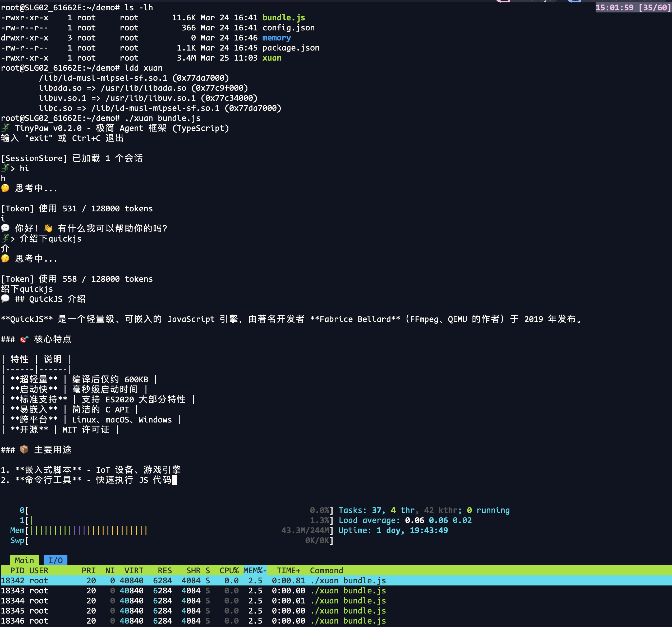Select process row with PID 18346

click(336, 621)
